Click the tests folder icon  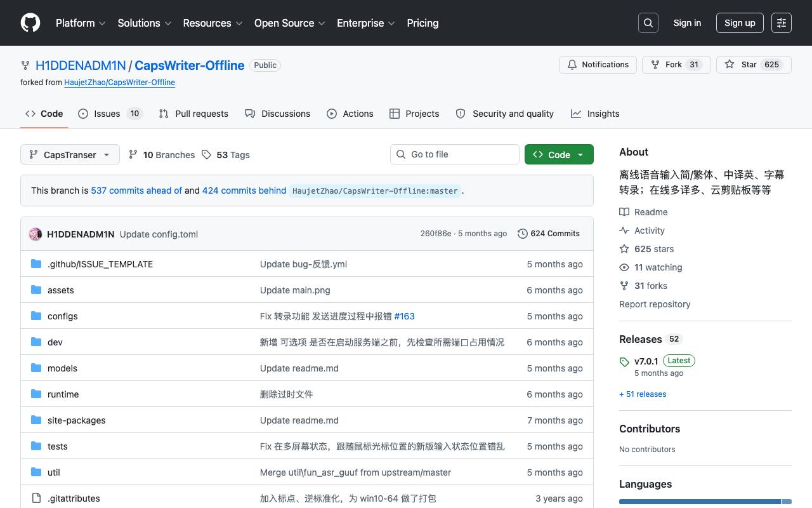click(36, 446)
